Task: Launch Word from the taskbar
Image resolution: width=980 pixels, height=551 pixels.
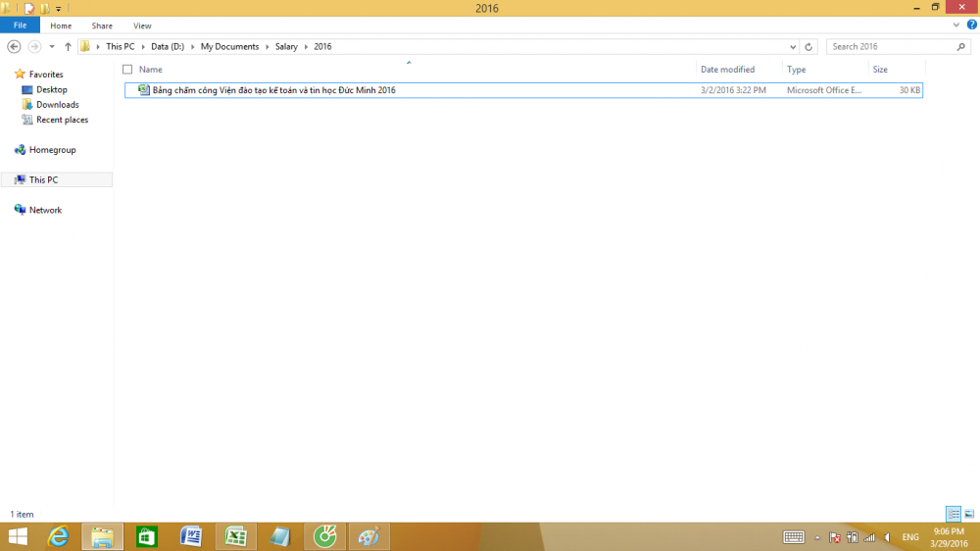Action: point(191,536)
